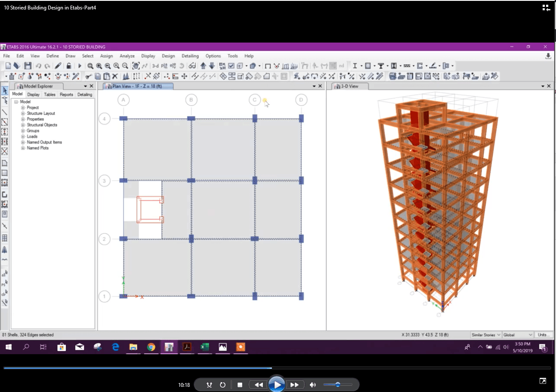This screenshot has height=392, width=556.
Task: Expand the Properties tree node
Action: pyautogui.click(x=23, y=119)
